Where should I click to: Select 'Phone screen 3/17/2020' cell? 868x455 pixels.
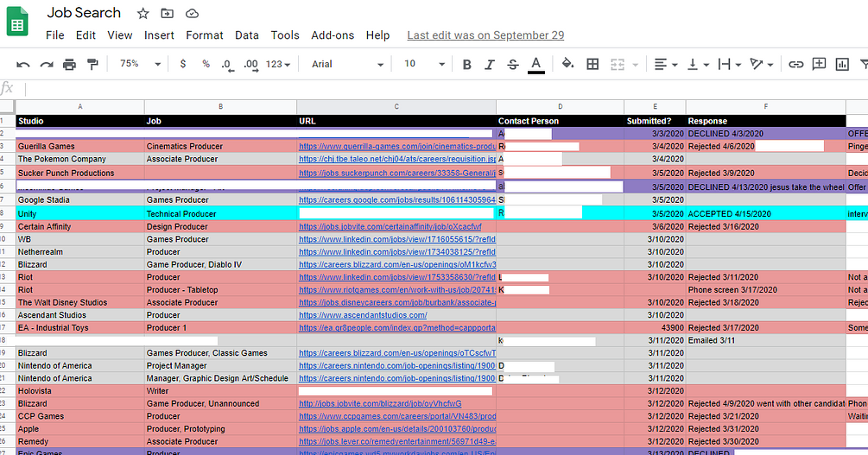(765, 289)
